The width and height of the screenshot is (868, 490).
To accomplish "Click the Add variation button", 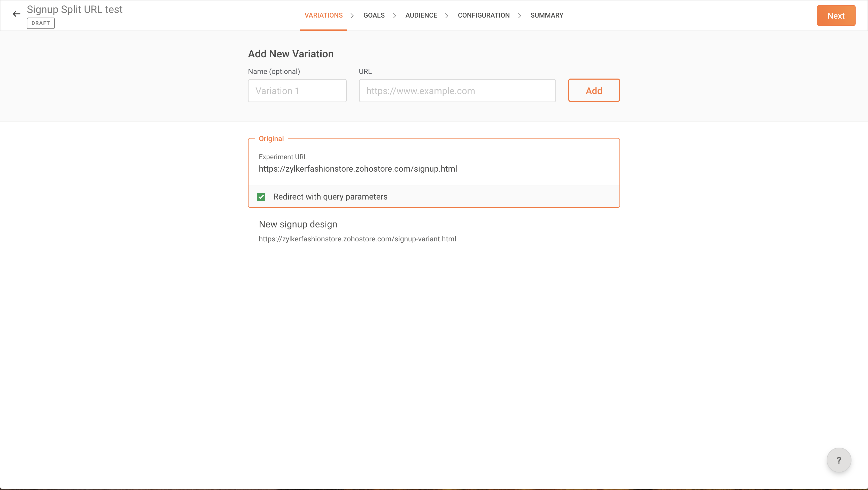I will tap(593, 90).
